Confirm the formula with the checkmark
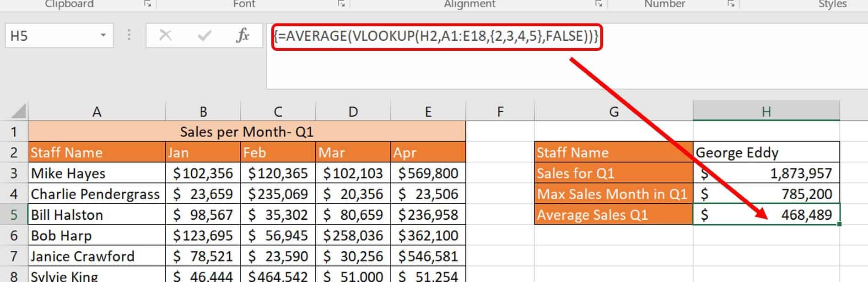 (204, 35)
